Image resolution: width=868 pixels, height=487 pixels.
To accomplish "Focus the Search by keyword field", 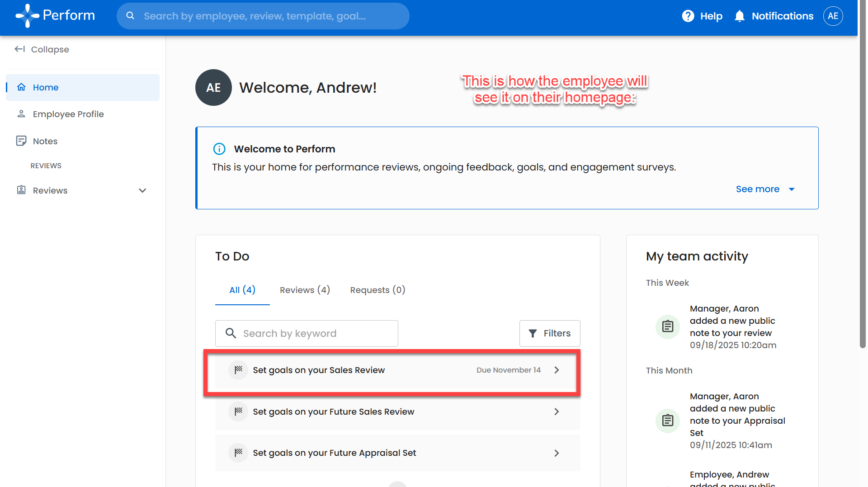I will [307, 333].
